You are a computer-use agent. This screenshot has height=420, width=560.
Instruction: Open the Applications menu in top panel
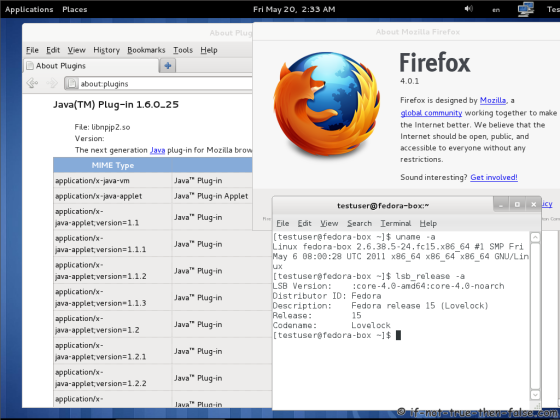pos(29,10)
